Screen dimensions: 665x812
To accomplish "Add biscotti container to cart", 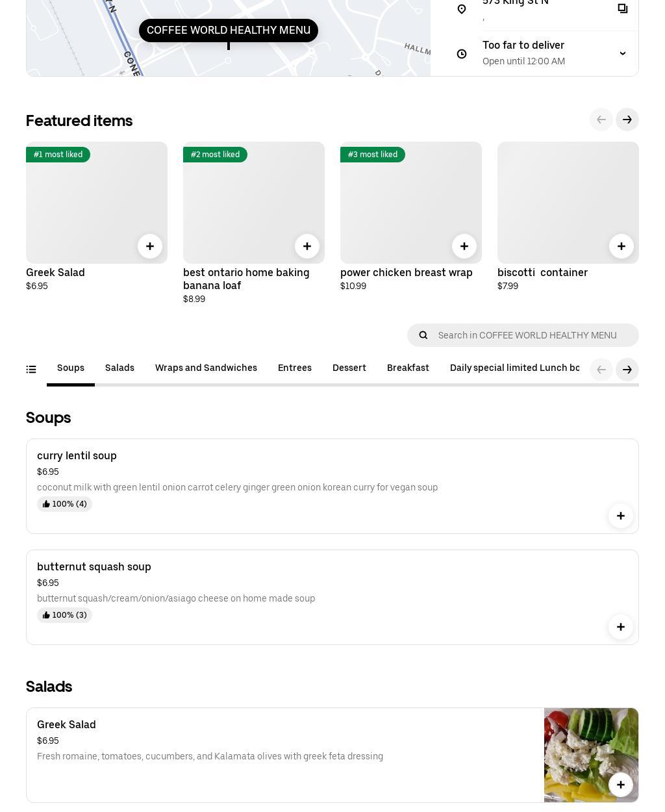I will (x=621, y=246).
